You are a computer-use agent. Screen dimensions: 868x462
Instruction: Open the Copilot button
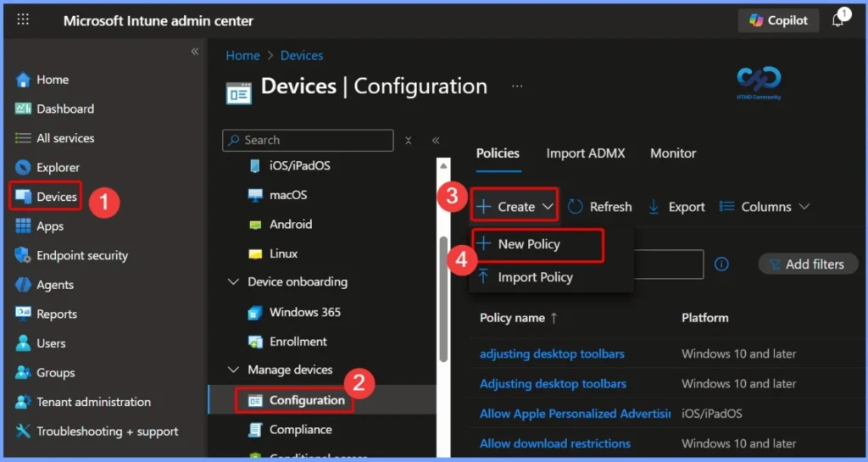778,20
